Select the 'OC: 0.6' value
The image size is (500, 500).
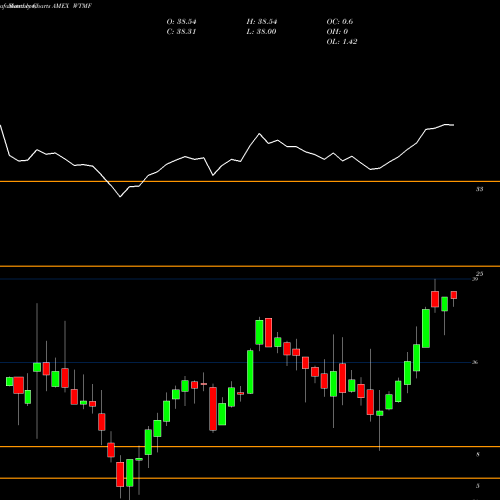[x=340, y=22]
